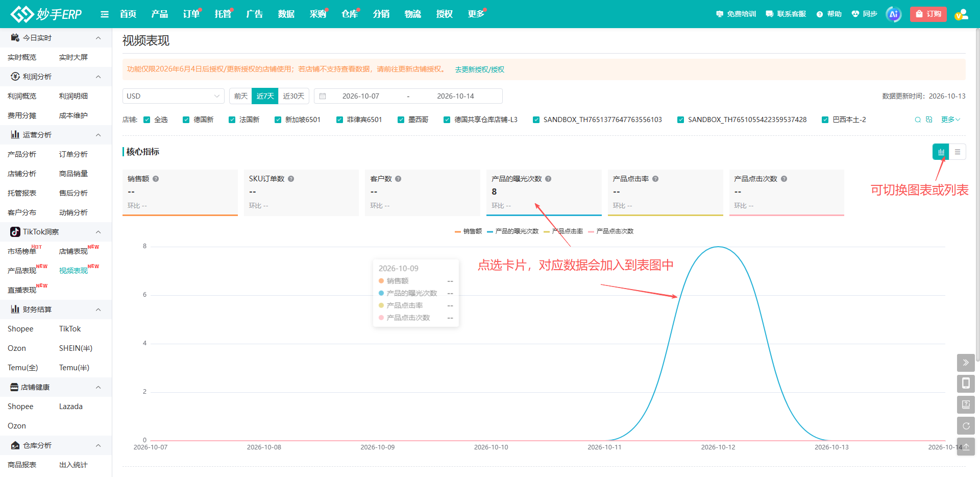Uncheck the 全选 store checkbox
The width and height of the screenshot is (980, 477).
(147, 120)
